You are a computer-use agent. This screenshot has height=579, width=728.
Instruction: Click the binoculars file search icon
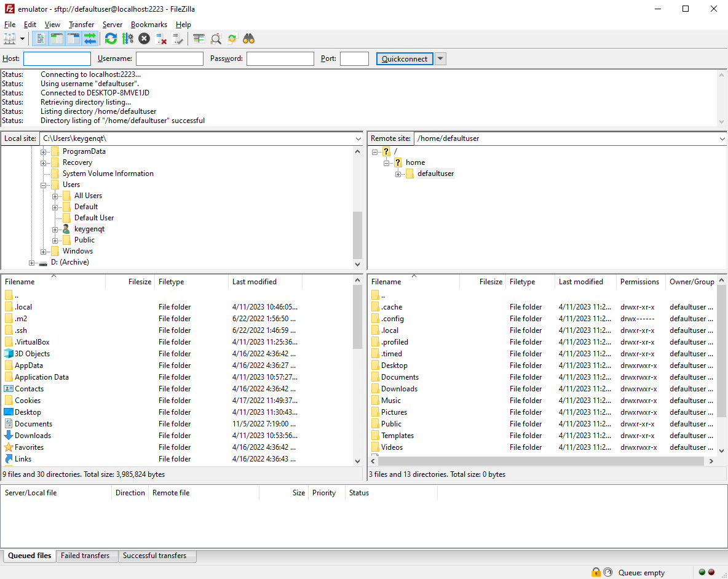point(248,39)
